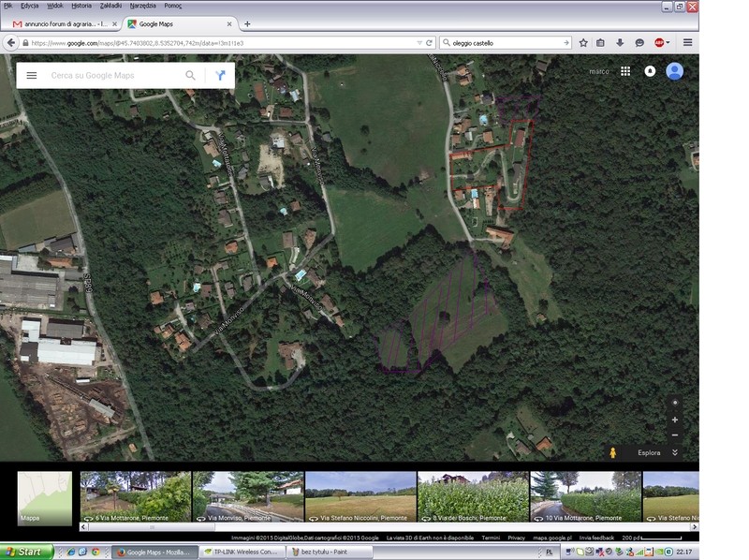The image size is (749, 560).
Task: Open Google notifications bell
Action: click(650, 71)
